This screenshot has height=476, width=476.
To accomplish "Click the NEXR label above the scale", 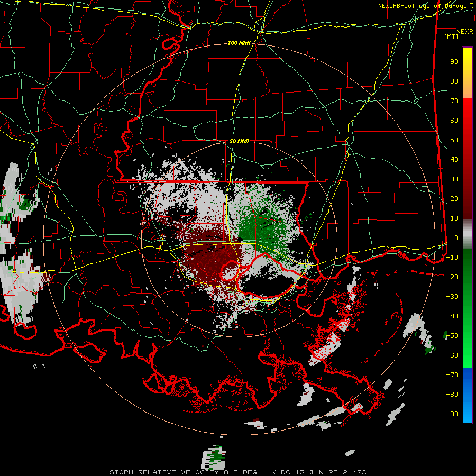I will pyautogui.click(x=465, y=32).
